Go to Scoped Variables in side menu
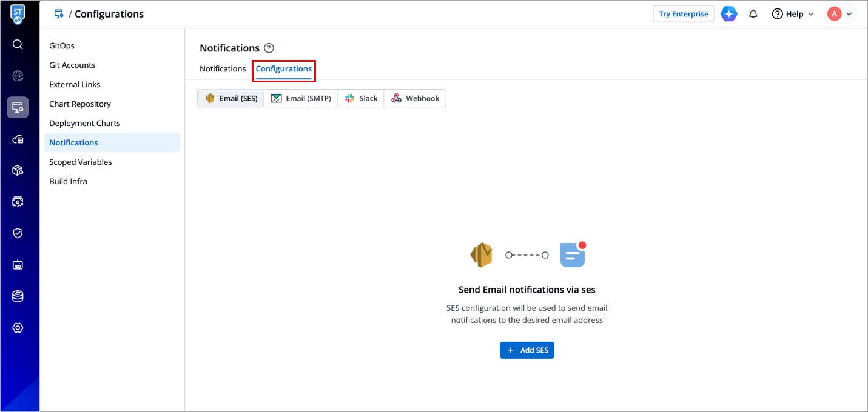Screen dimensions: 868x412 coord(81,162)
